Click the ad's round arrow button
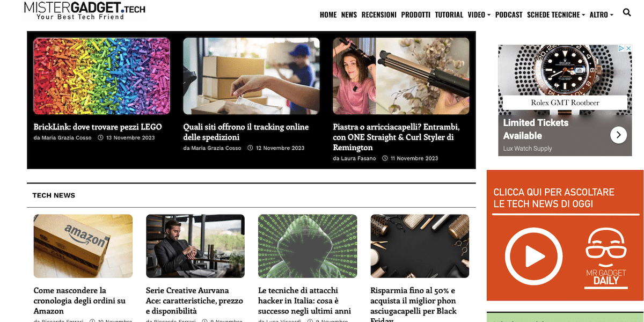Image resolution: width=644 pixels, height=322 pixels. pyautogui.click(x=618, y=135)
